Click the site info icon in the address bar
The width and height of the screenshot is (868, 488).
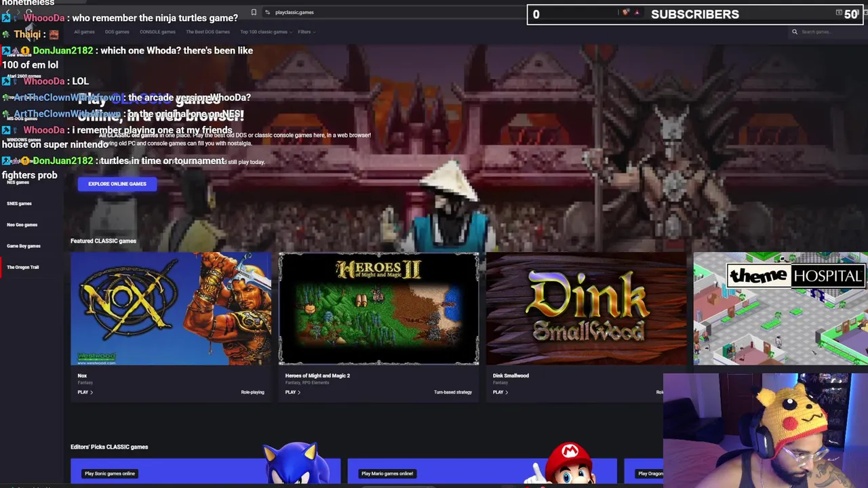268,12
